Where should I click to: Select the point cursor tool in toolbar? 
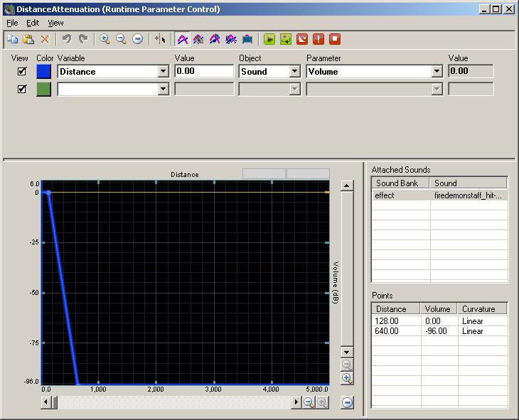(160, 40)
